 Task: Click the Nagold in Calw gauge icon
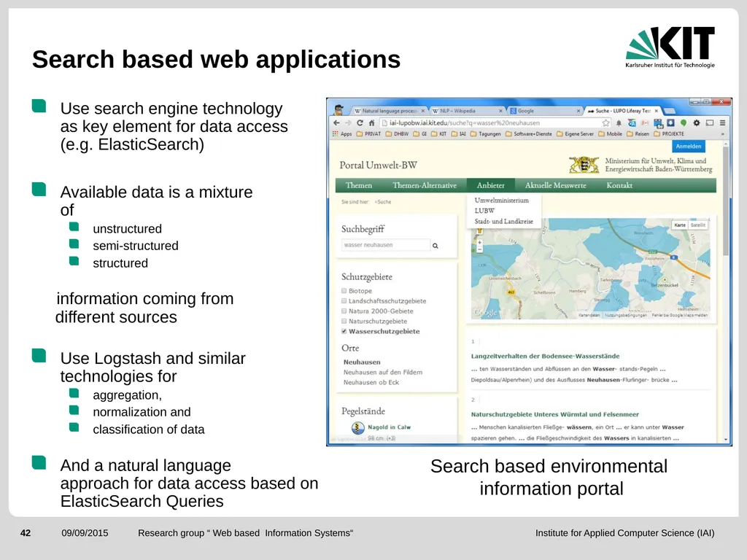357,427
